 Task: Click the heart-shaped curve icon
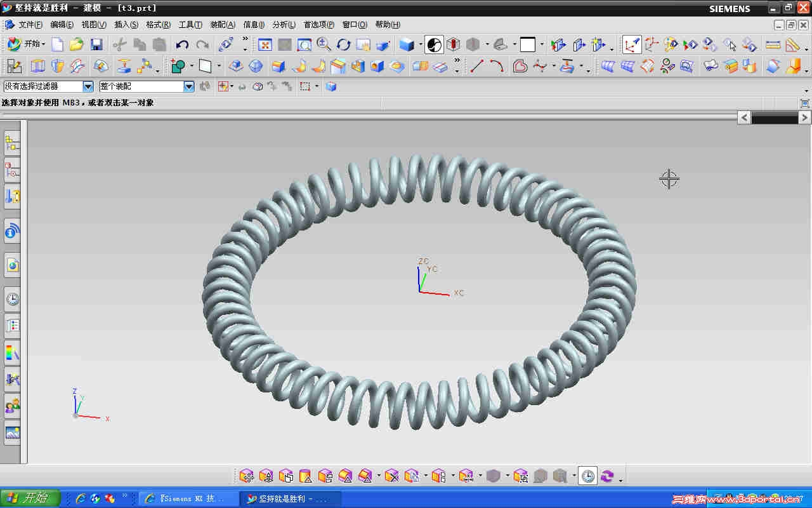click(x=520, y=66)
